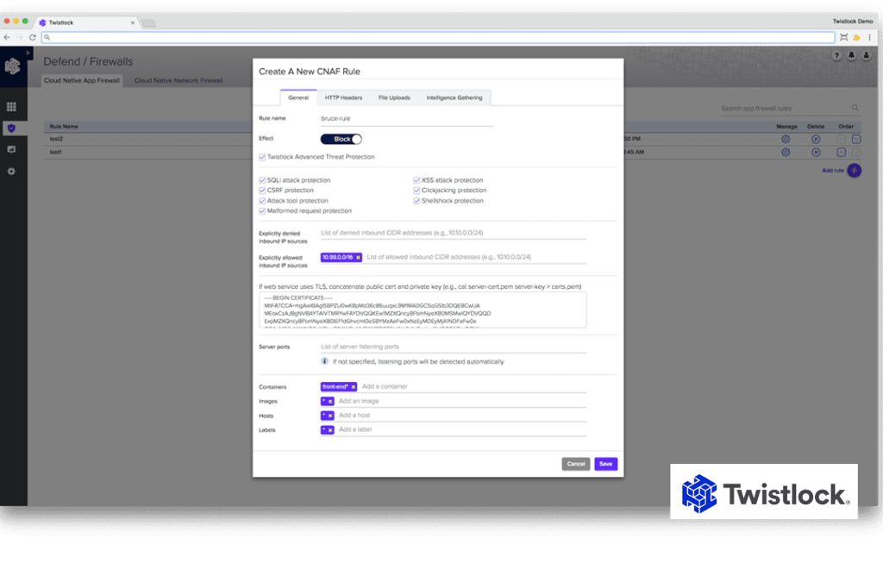The height and width of the screenshot is (588, 883).
Task: Remove the wildcard tag in Images
Action: [330, 402]
